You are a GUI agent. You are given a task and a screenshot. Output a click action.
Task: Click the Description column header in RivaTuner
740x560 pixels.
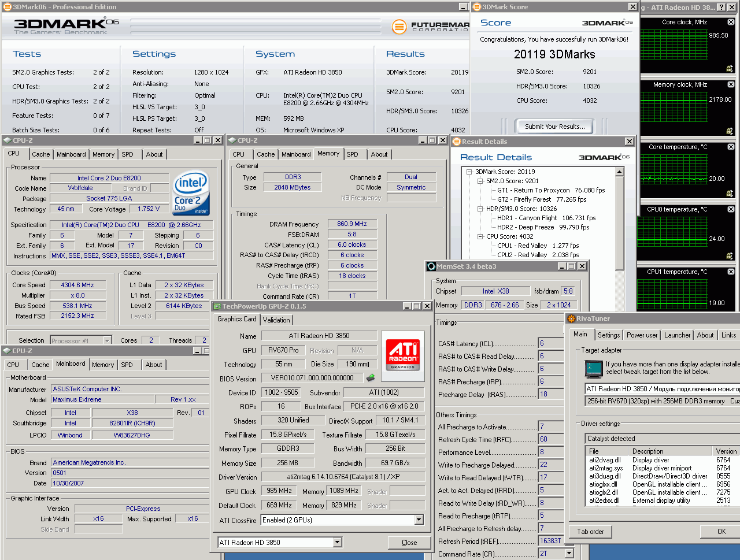click(671, 451)
